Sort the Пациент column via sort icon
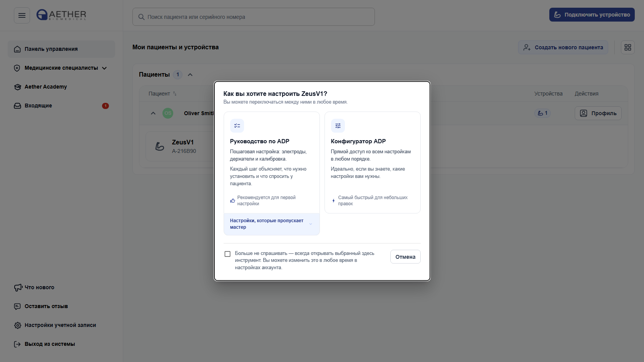This screenshot has width=644, height=362. 175,94
